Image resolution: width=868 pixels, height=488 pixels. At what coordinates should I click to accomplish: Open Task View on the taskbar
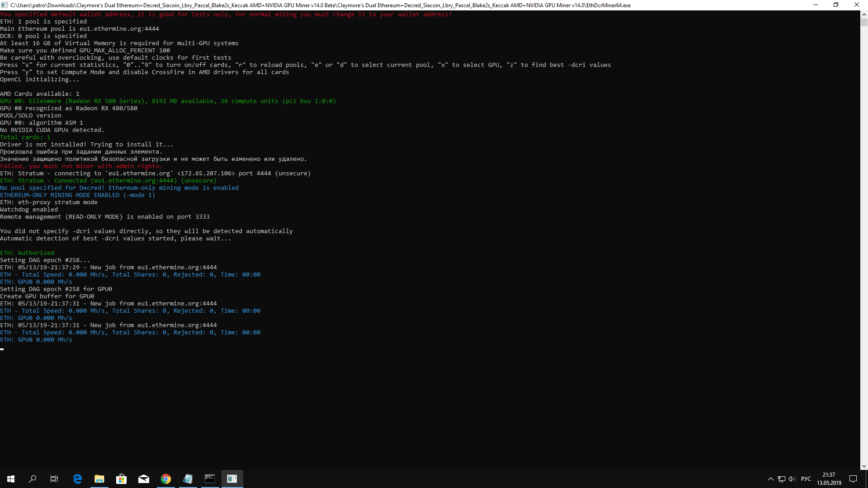tap(54, 479)
